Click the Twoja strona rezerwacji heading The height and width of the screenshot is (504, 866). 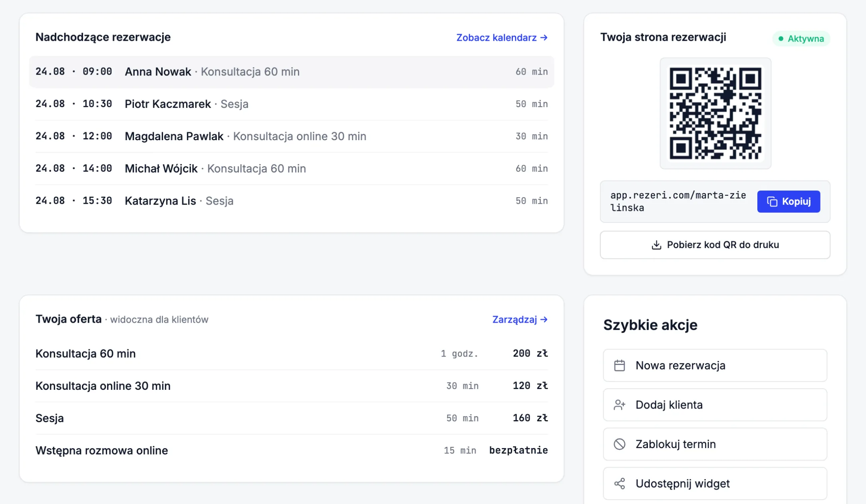[663, 37]
